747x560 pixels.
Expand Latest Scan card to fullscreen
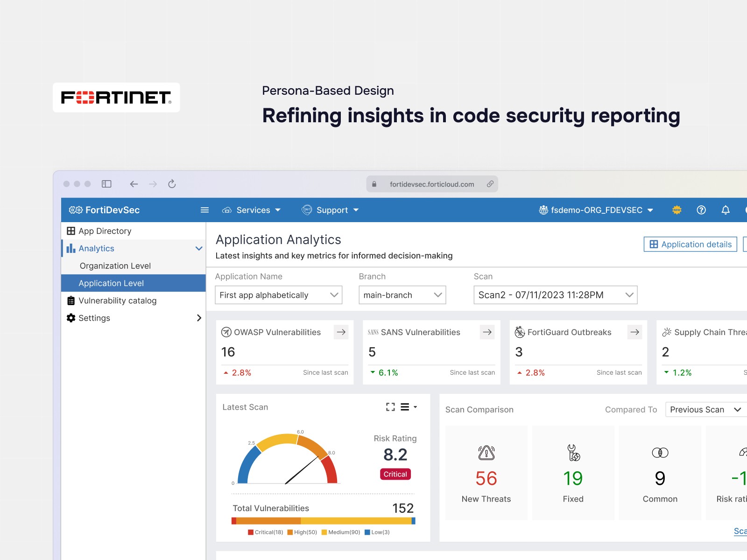390,407
